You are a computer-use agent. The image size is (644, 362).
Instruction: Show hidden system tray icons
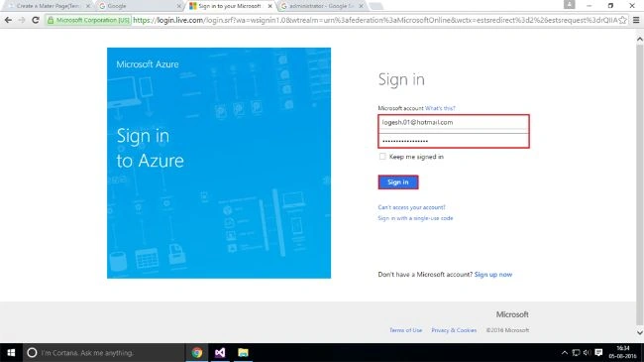[x=565, y=352]
